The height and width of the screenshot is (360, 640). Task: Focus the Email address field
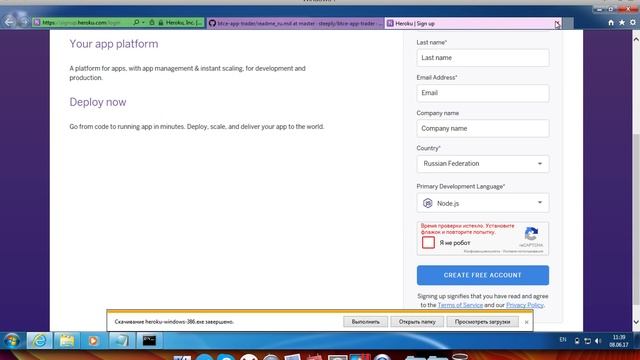tap(482, 93)
